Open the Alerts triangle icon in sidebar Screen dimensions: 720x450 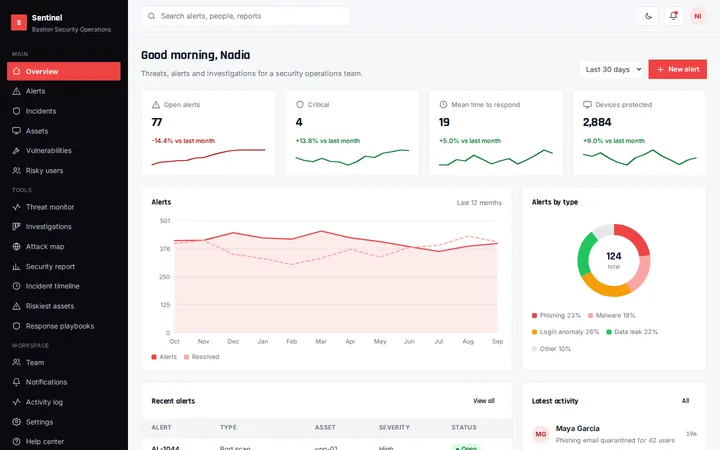17,91
